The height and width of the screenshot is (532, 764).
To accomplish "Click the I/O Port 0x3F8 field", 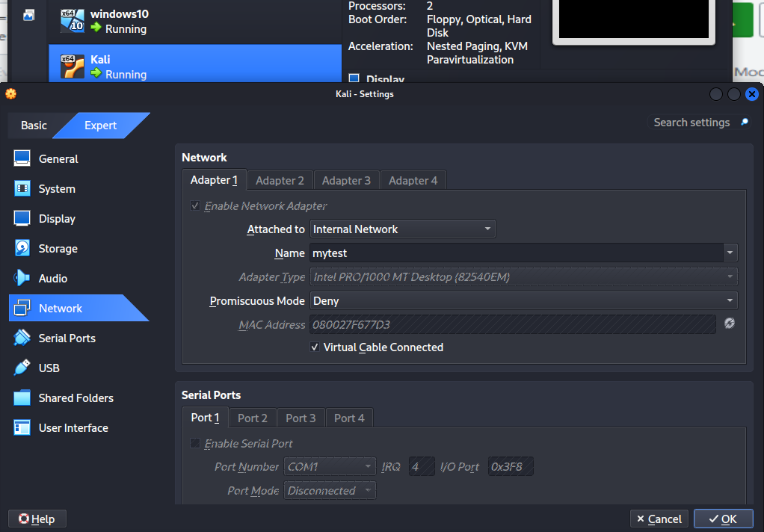I will pos(511,466).
